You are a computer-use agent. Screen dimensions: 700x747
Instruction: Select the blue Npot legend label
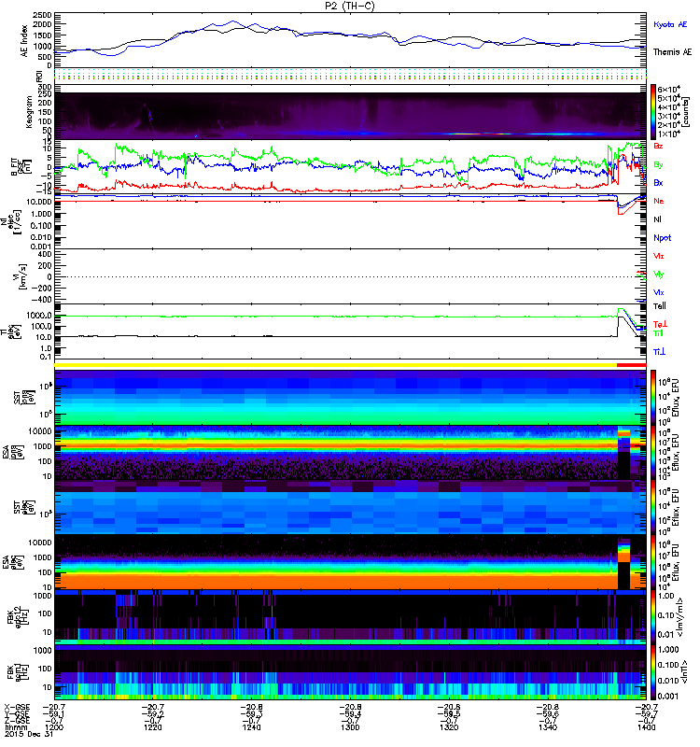[663, 238]
